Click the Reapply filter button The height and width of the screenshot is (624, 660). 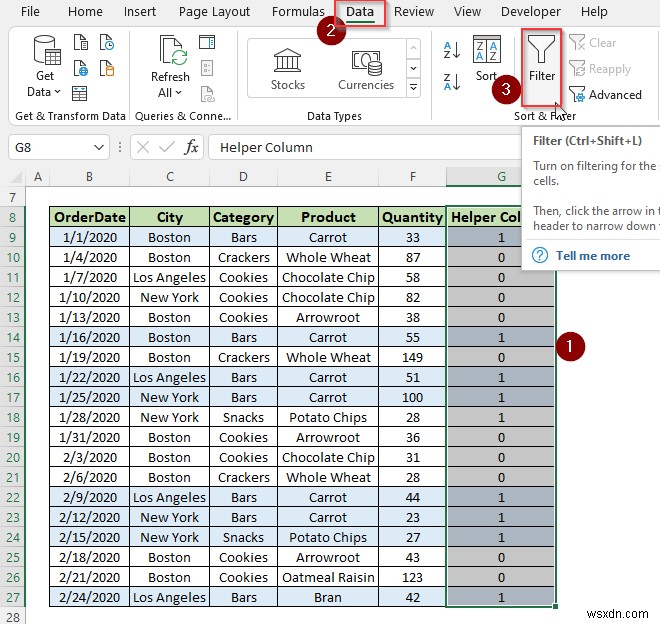click(600, 69)
